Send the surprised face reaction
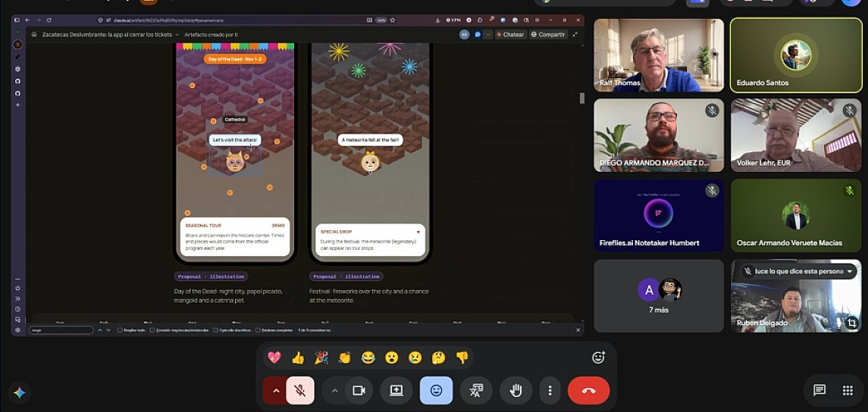This screenshot has width=868, height=412. click(391, 357)
